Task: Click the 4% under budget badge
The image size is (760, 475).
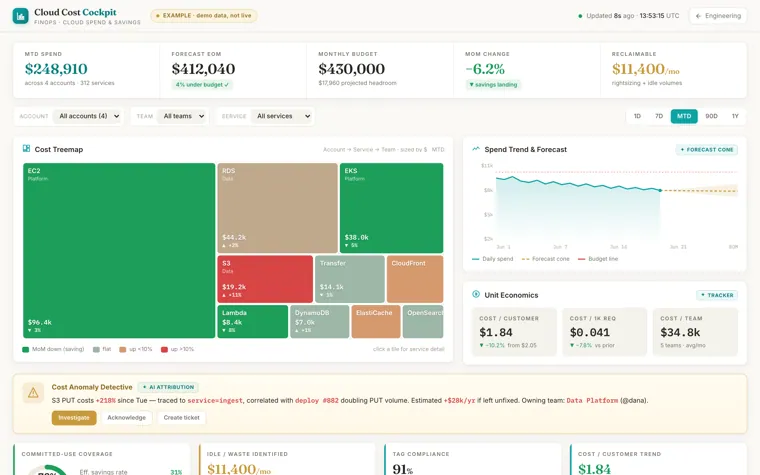Action: click(202, 85)
